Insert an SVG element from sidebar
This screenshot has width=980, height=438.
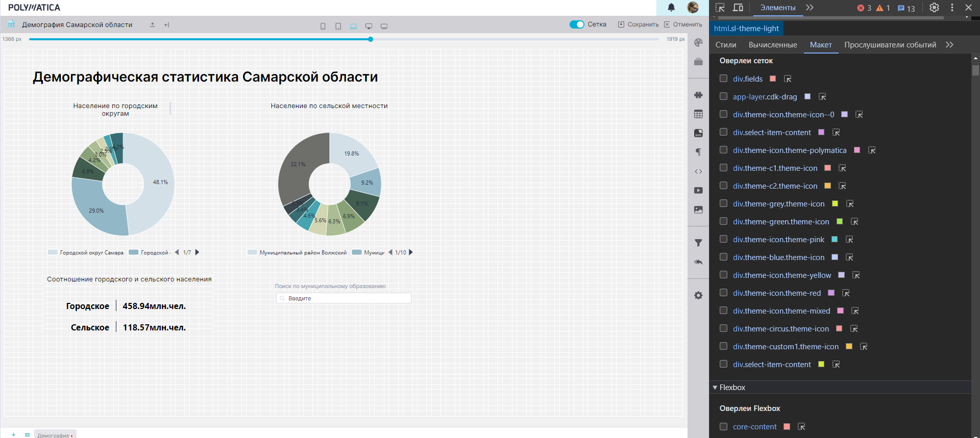coord(698,133)
